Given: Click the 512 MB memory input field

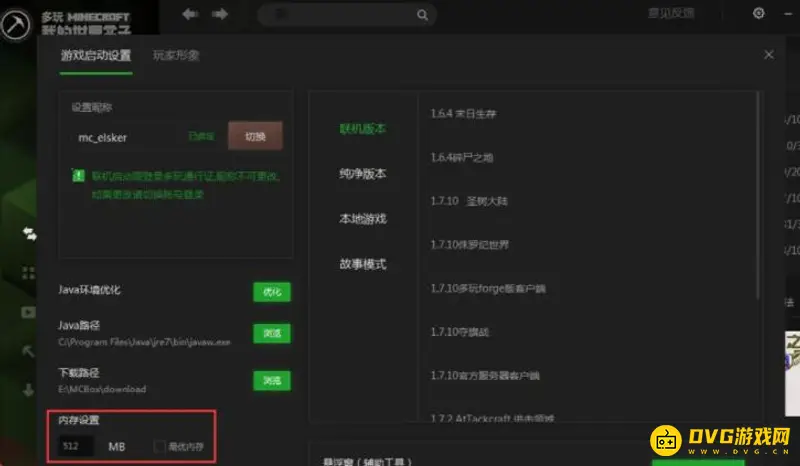Looking at the screenshot, I should pyautogui.click(x=75, y=445).
